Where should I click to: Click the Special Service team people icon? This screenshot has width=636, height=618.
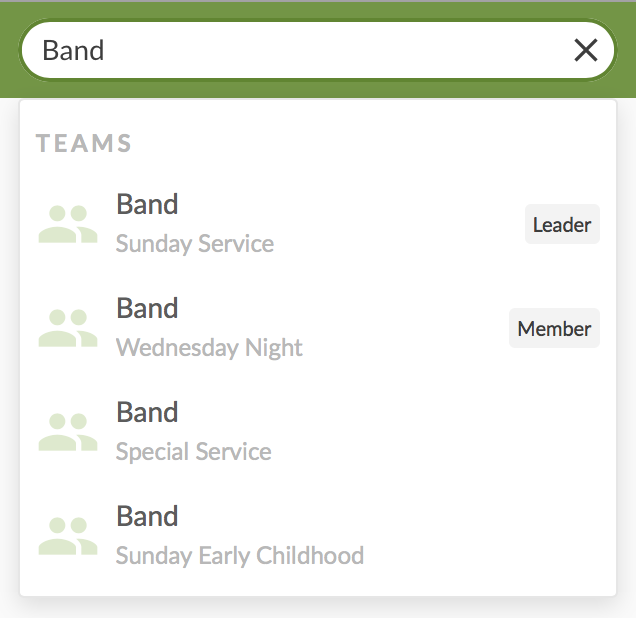click(68, 432)
